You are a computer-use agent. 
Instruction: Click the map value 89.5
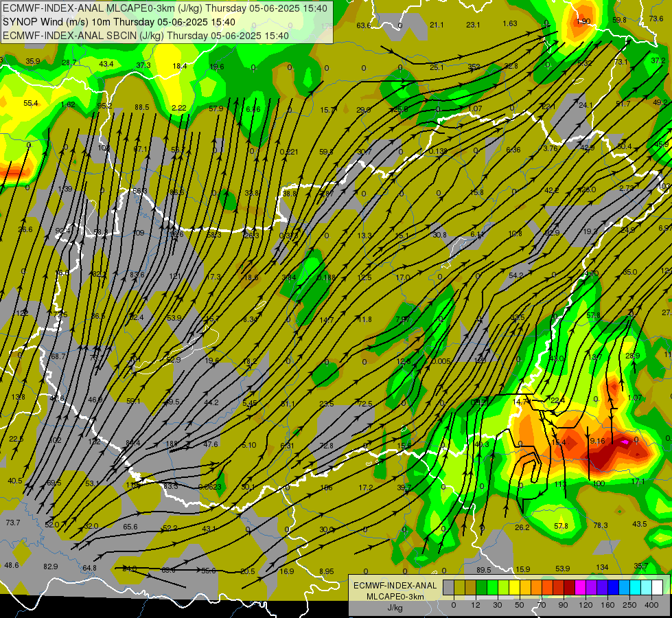pos(483,569)
